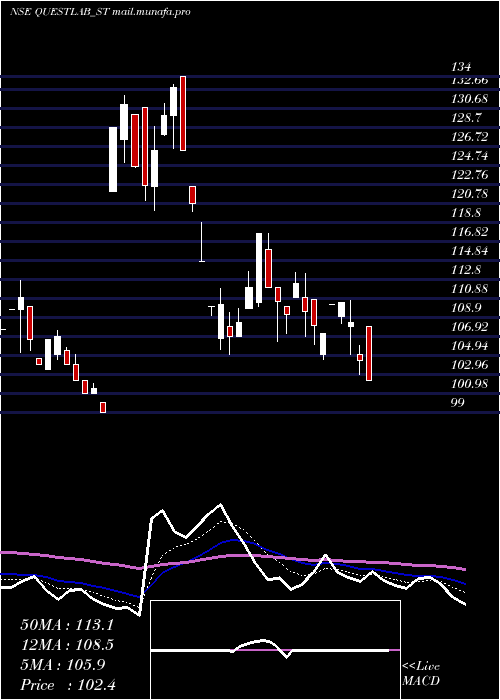This screenshot has width=500, height=700.
Task: Click the 102.96 price level label
Action: pos(470,365)
